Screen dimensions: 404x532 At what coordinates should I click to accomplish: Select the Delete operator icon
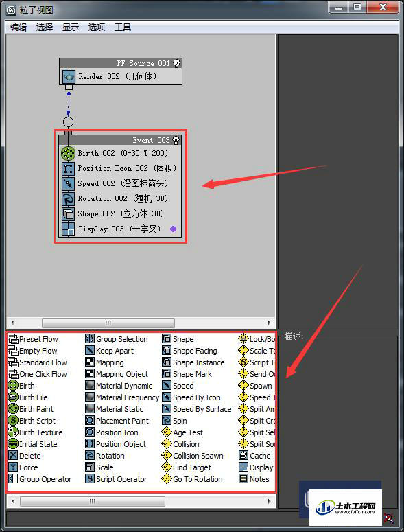pos(13,456)
